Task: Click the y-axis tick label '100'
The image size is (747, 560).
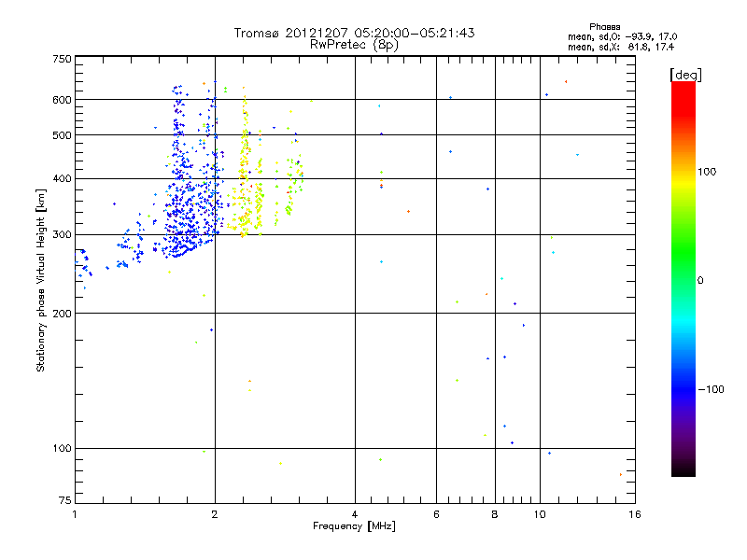Action: point(62,449)
